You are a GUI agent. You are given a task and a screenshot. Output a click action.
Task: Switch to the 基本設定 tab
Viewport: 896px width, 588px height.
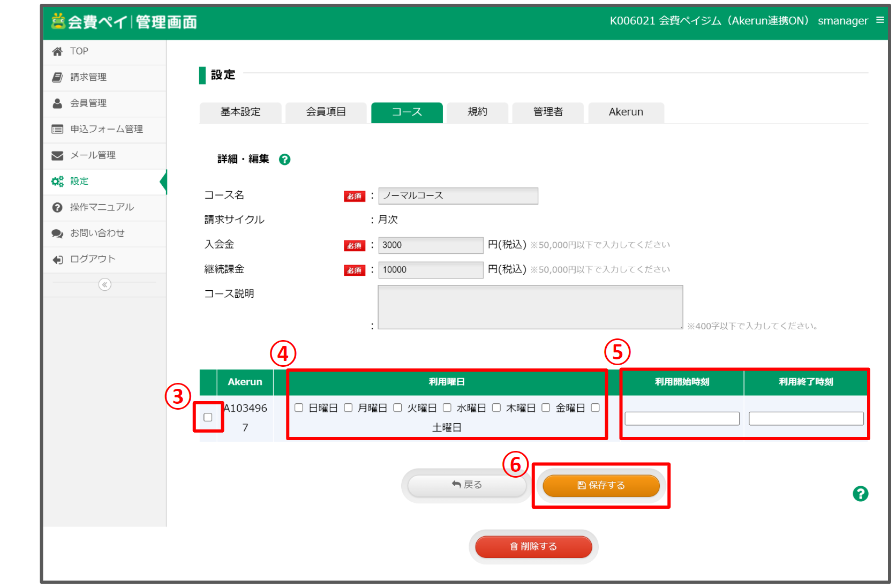pyautogui.click(x=240, y=112)
